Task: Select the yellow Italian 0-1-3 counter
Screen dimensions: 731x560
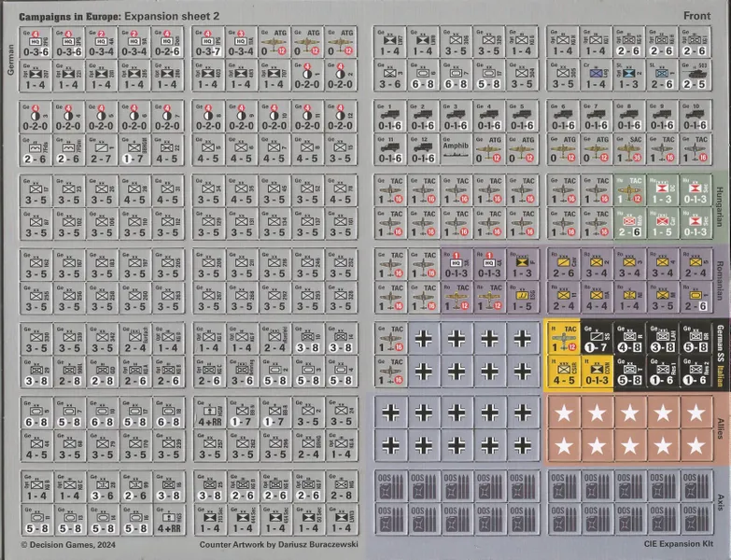Action: [x=597, y=371]
